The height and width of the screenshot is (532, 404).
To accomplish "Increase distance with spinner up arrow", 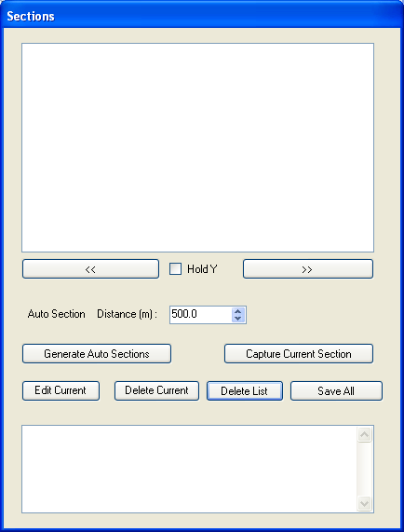I will (x=238, y=311).
